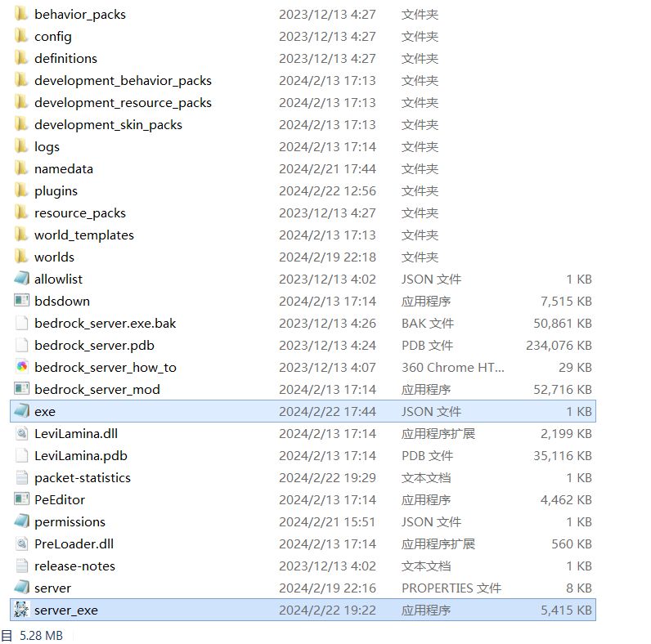Click the config folder icon

pyautogui.click(x=21, y=36)
